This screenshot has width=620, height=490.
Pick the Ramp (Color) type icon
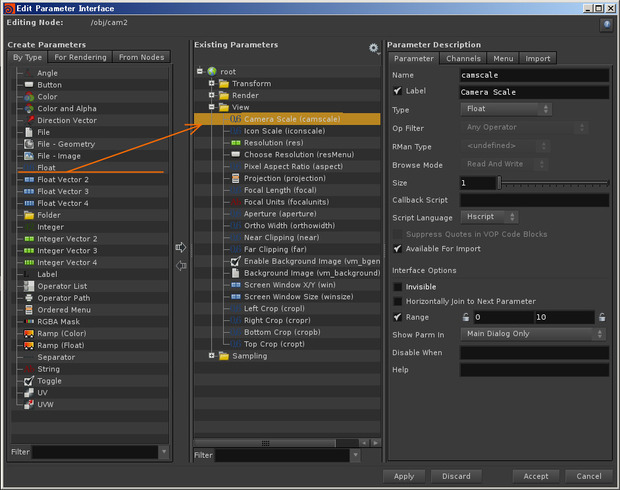tap(29, 333)
